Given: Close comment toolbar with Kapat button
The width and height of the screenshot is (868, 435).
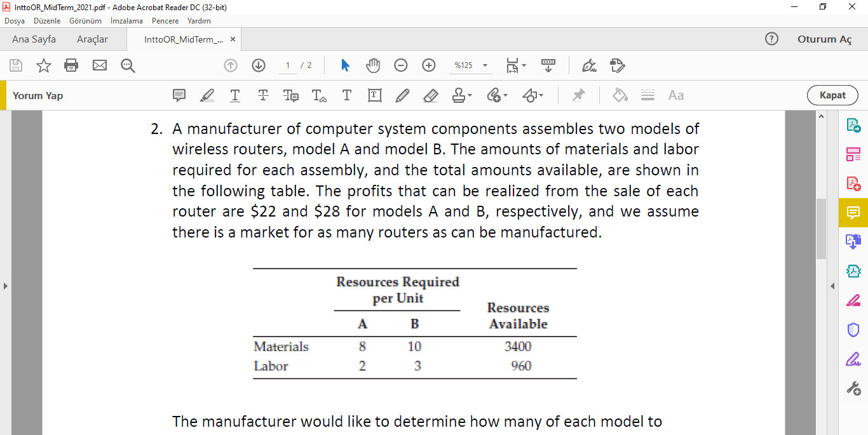Looking at the screenshot, I should click(x=832, y=95).
